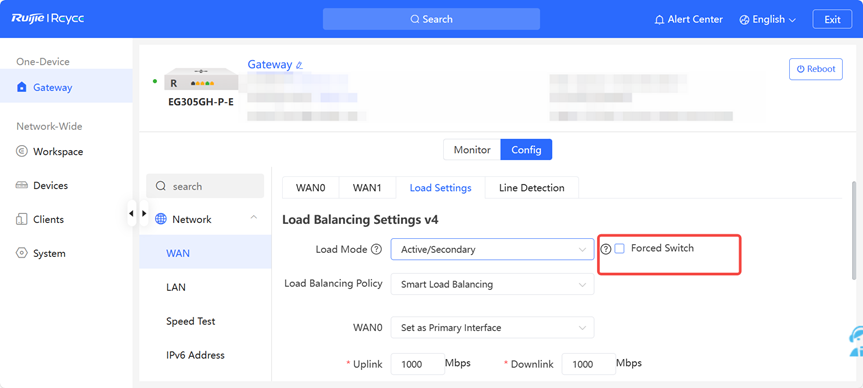The width and height of the screenshot is (863, 388).
Task: Open the customer support chat icon
Action: 856,342
